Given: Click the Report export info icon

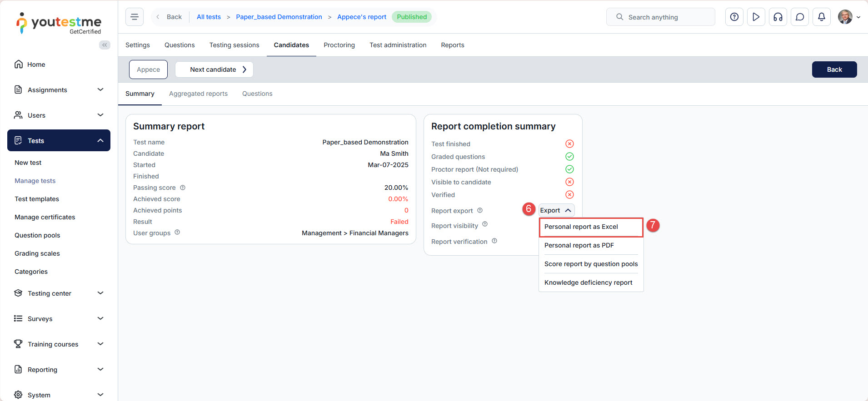Looking at the screenshot, I should 480,210.
